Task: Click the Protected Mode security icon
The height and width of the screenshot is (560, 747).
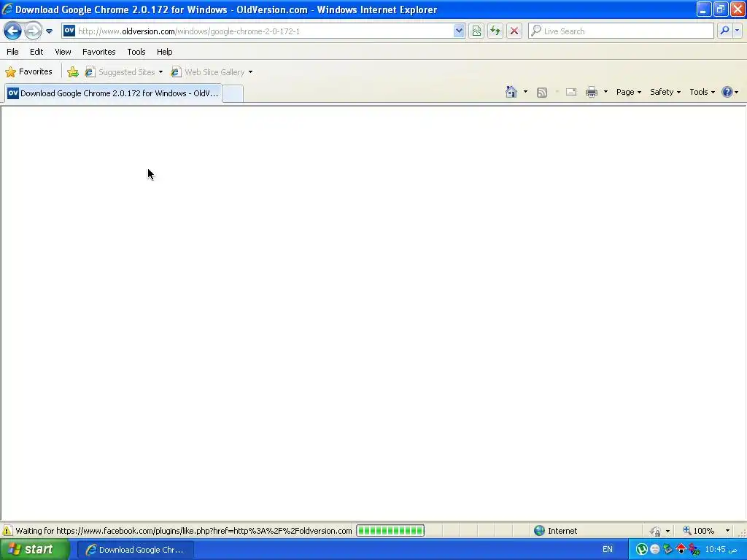Action: 656,531
